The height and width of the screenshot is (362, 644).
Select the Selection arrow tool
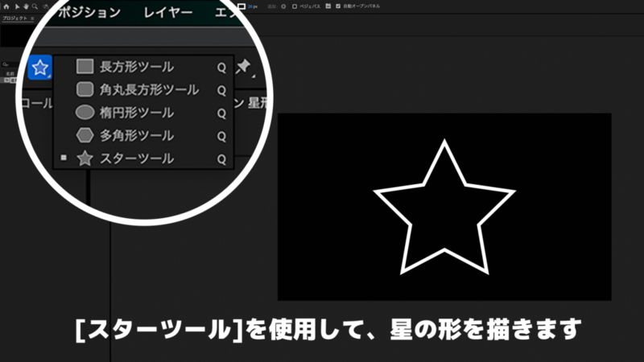(17, 6)
